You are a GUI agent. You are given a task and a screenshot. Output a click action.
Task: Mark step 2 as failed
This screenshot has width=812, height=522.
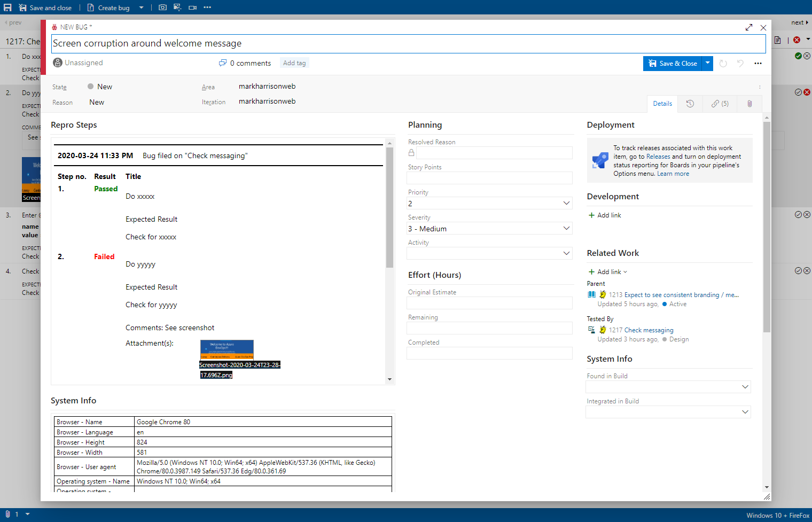point(807,92)
